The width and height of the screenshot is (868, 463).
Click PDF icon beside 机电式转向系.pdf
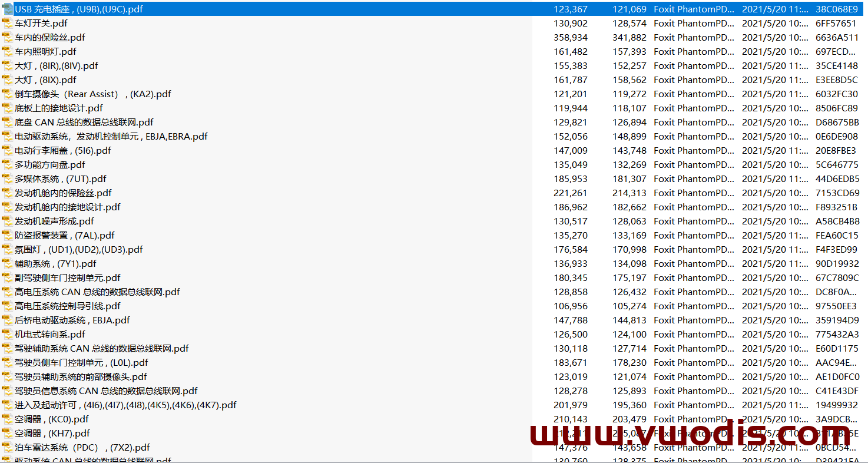7,335
